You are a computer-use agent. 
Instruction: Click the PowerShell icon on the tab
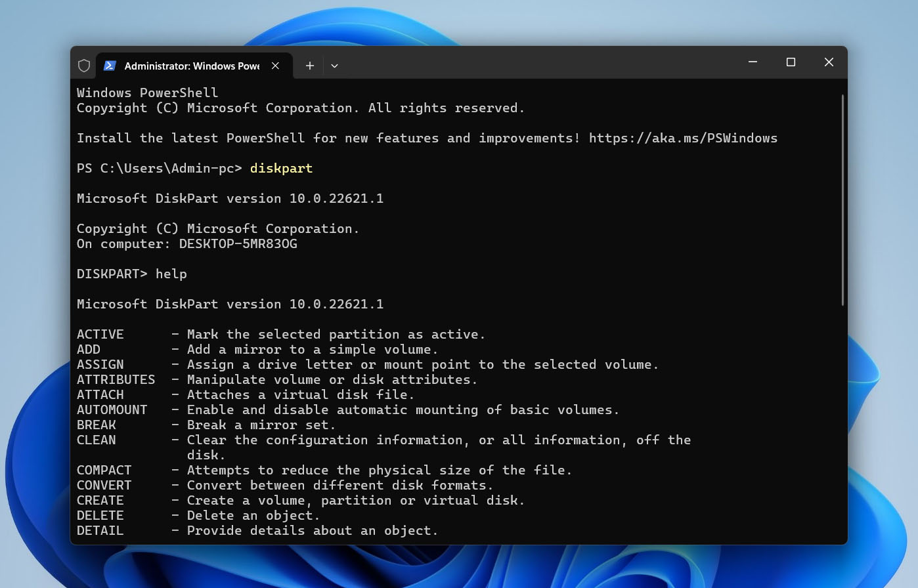(x=110, y=66)
